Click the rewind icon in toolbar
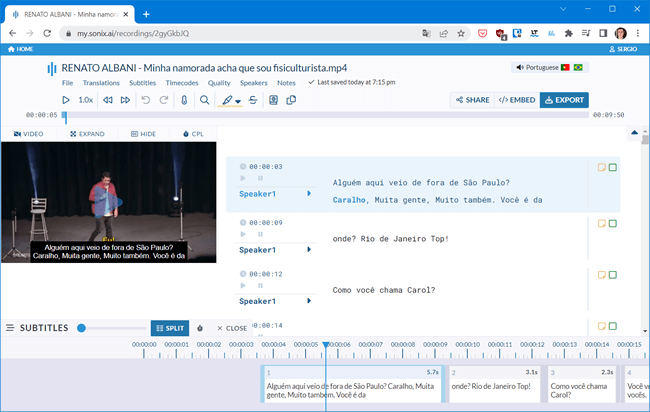Image resolution: width=650 pixels, height=412 pixels. click(x=107, y=100)
